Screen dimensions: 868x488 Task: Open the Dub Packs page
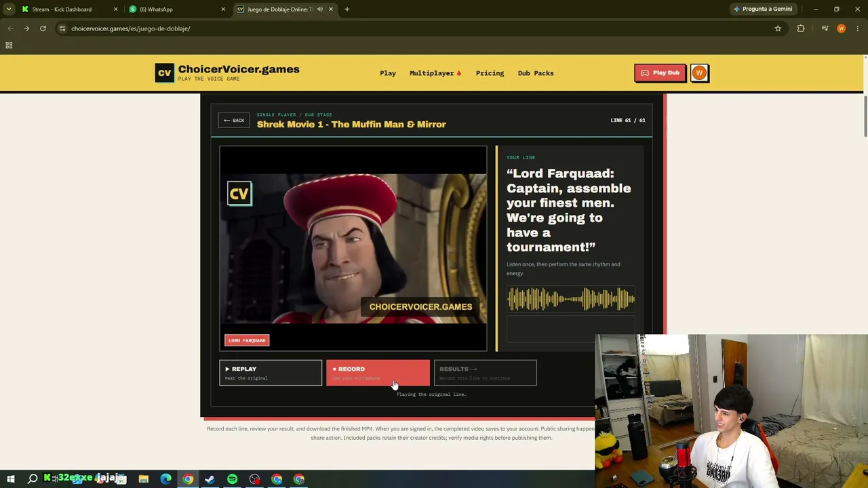(x=536, y=73)
